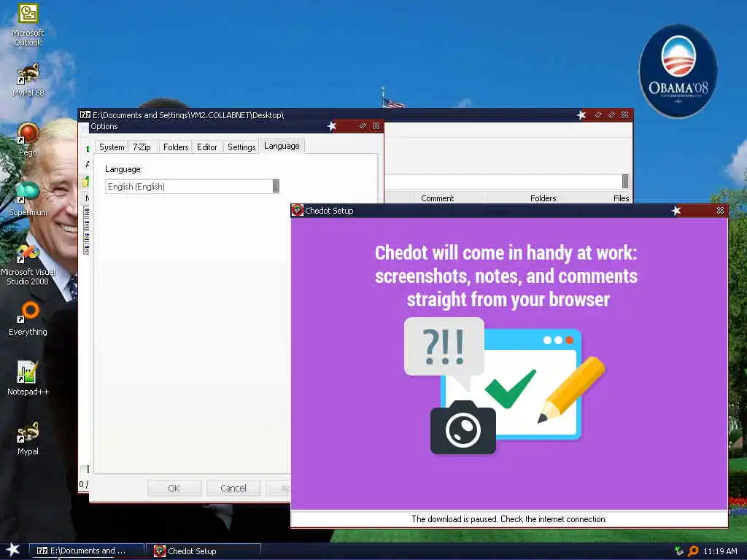This screenshot has width=747, height=560.
Task: Switch to E:\Documents taskbar window button
Action: tap(87, 551)
